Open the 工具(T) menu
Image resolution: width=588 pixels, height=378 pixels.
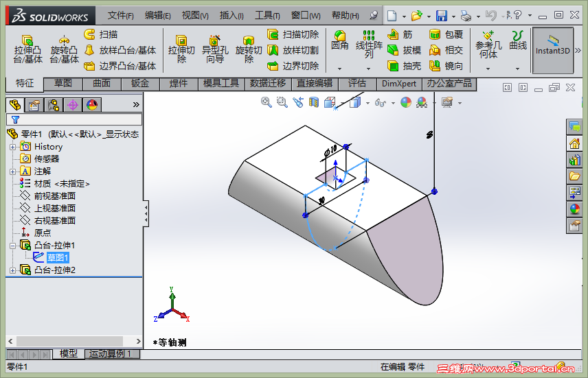click(267, 15)
